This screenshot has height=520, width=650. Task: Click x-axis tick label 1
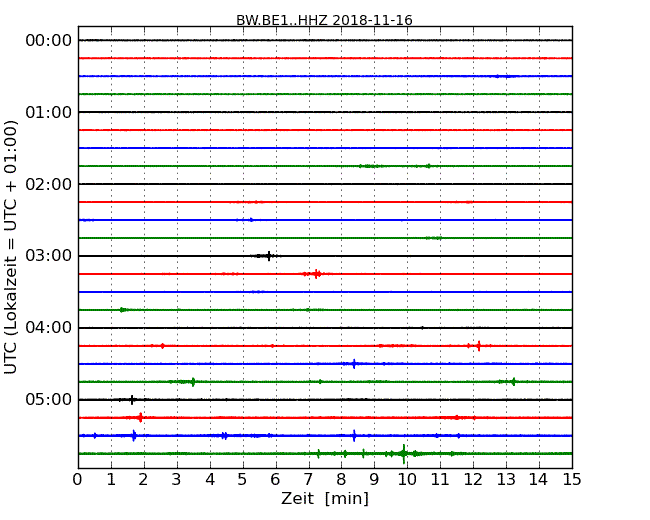click(x=111, y=480)
